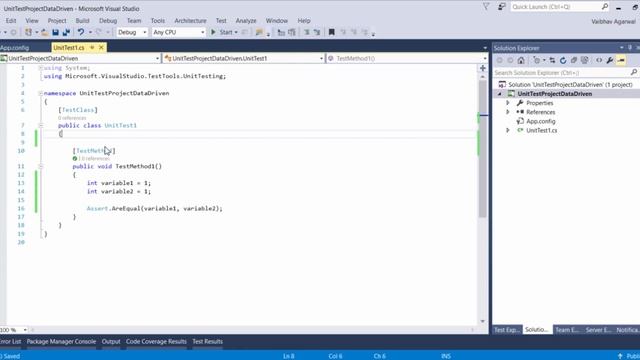Open the Tools menu

point(158,20)
